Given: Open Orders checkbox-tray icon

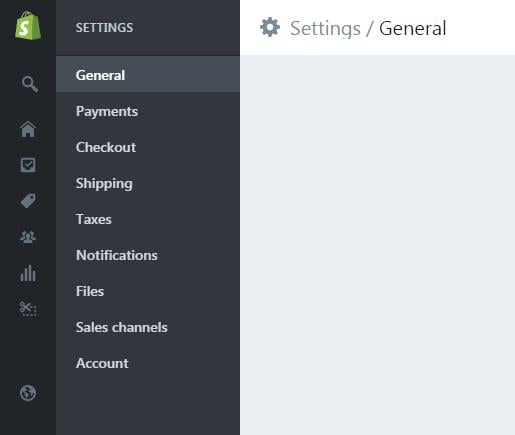Looking at the screenshot, I should [x=28, y=165].
